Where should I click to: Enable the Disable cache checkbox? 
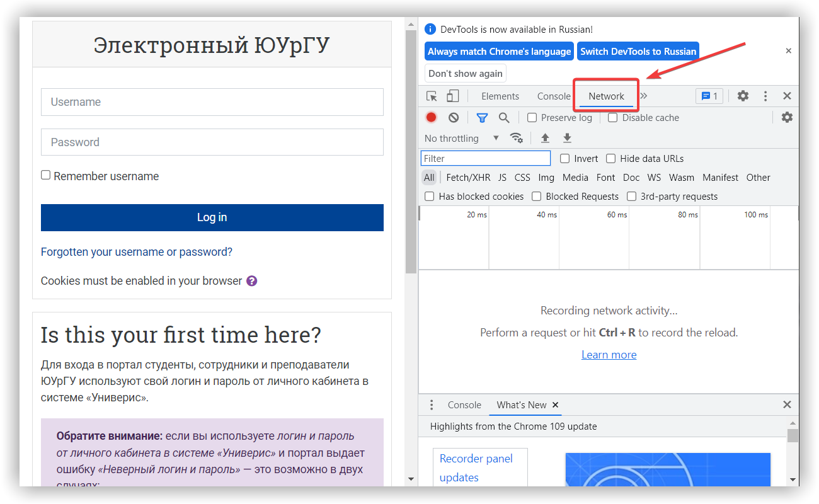coord(612,117)
